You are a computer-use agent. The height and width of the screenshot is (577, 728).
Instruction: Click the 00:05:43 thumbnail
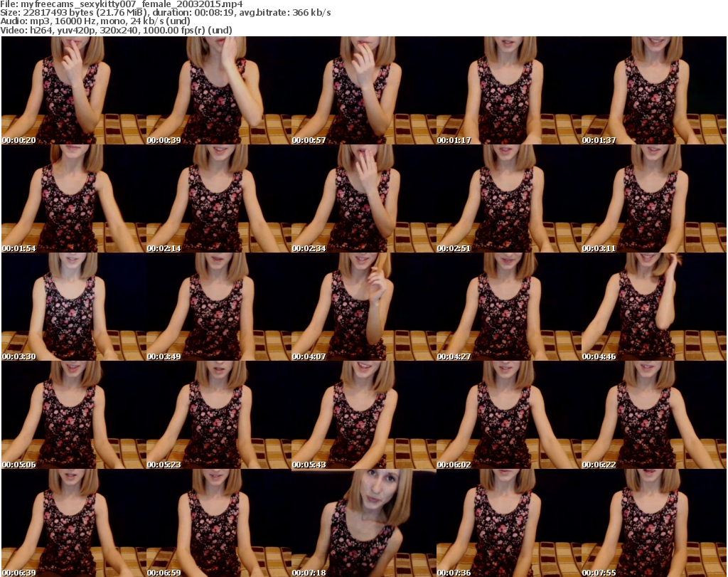pyautogui.click(x=363, y=415)
